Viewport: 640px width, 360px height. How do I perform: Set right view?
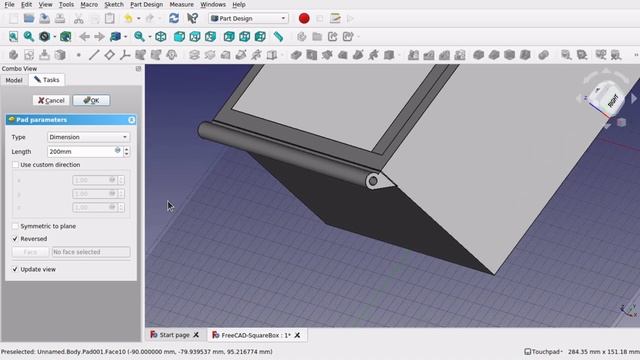click(x=210, y=37)
